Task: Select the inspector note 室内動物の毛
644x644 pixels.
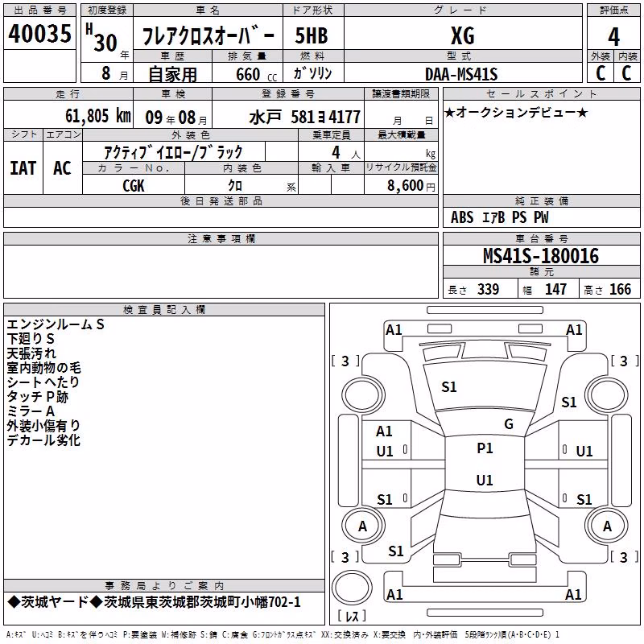Action: 43,368
